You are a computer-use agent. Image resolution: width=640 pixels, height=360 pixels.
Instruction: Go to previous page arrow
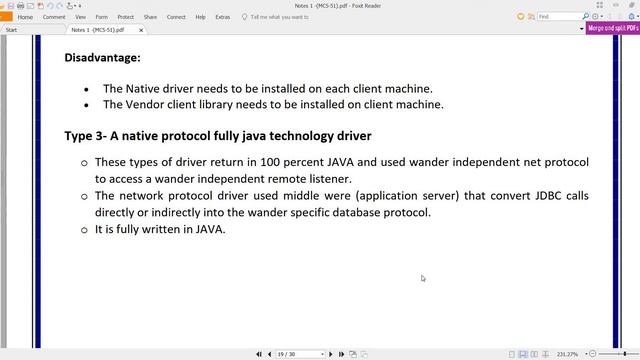click(x=269, y=354)
